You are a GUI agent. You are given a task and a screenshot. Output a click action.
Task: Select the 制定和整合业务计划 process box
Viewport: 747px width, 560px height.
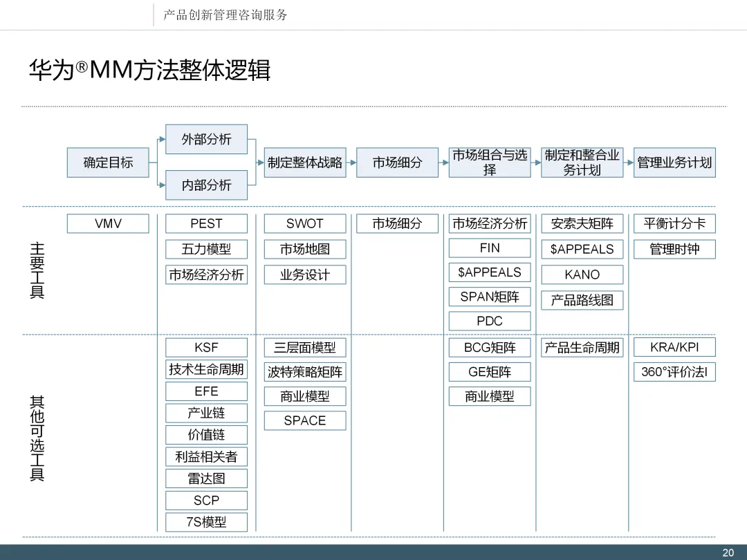582,162
